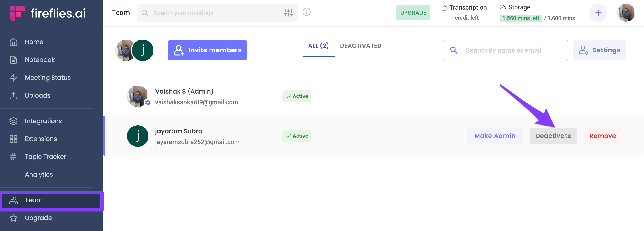644x231 pixels.
Task: Click the Search by name or email field
Action: click(505, 50)
